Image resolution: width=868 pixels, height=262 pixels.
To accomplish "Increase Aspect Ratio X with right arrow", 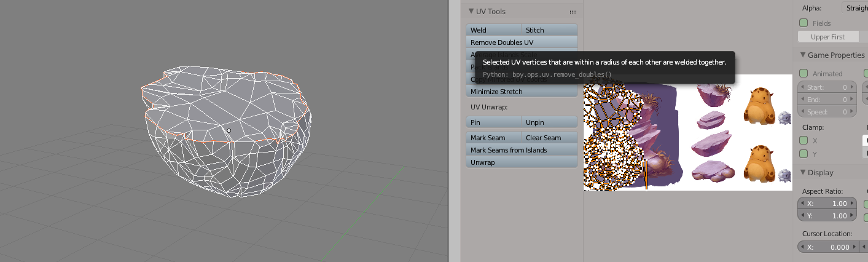I will pyautogui.click(x=852, y=204).
